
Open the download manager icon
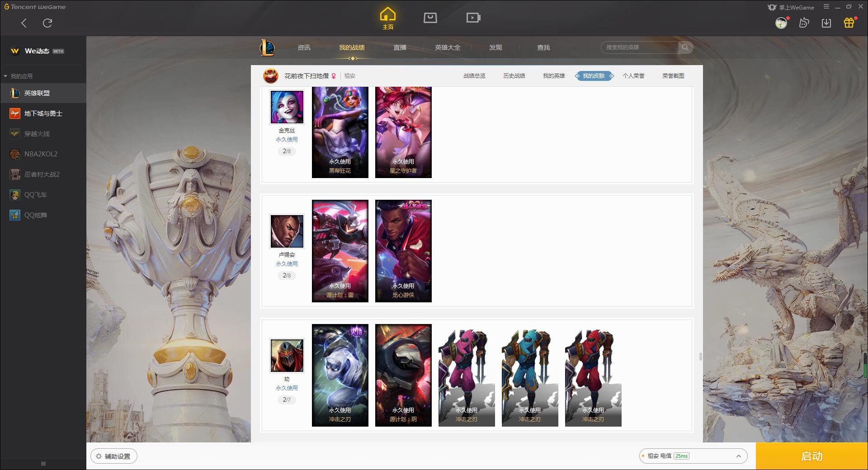(x=826, y=23)
